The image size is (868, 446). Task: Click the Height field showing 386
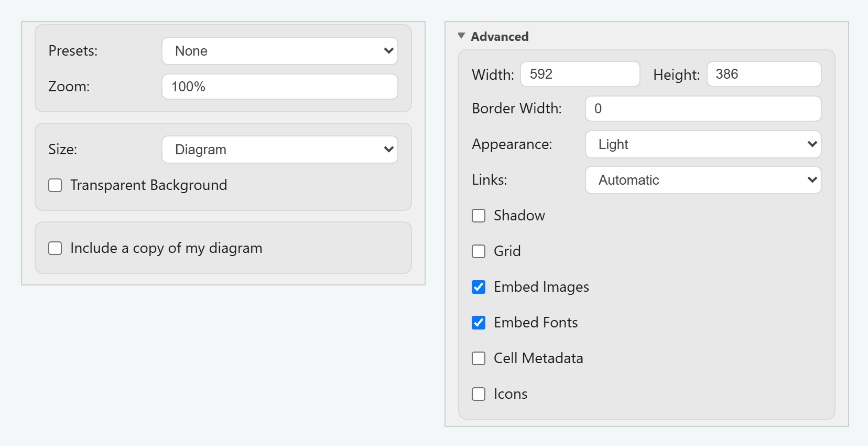(x=764, y=74)
